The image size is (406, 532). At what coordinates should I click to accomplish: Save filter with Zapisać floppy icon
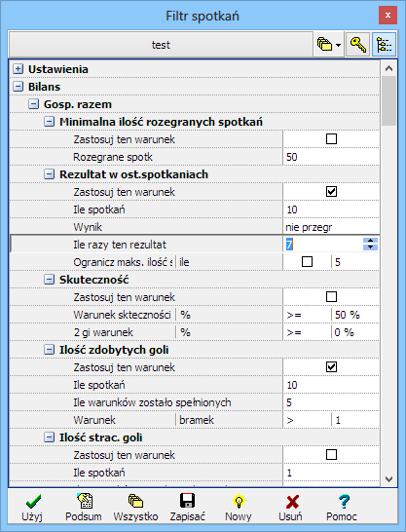point(187,508)
